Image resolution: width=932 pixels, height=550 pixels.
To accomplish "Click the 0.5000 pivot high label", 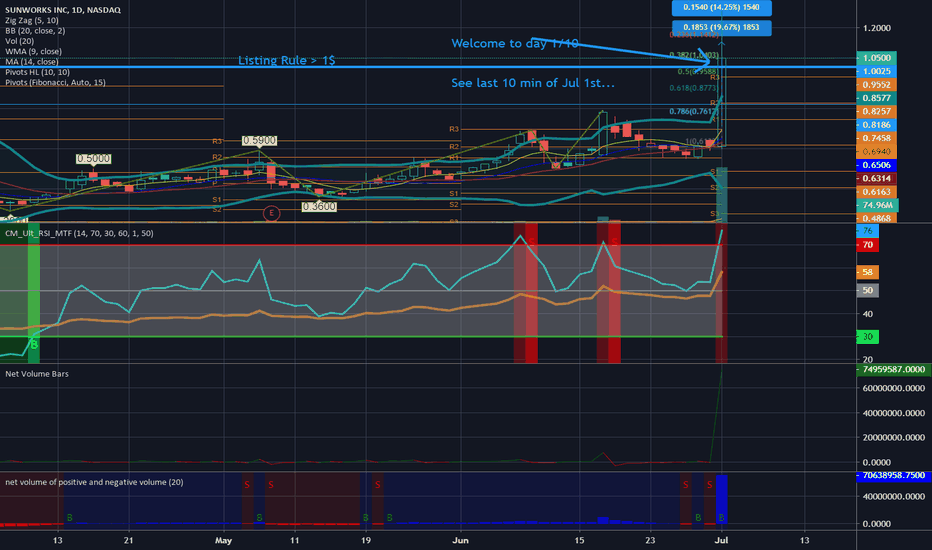I will [93, 159].
